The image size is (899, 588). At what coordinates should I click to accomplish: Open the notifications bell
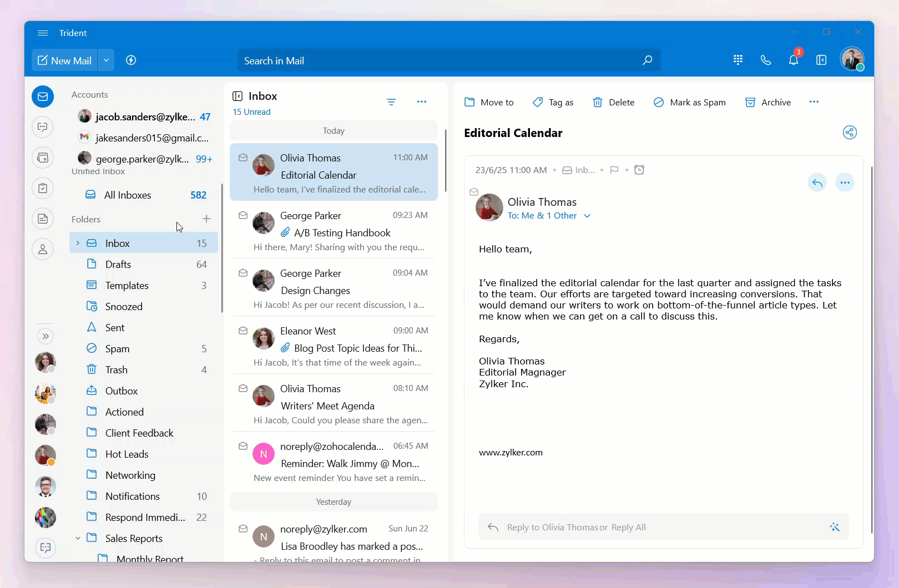794,60
